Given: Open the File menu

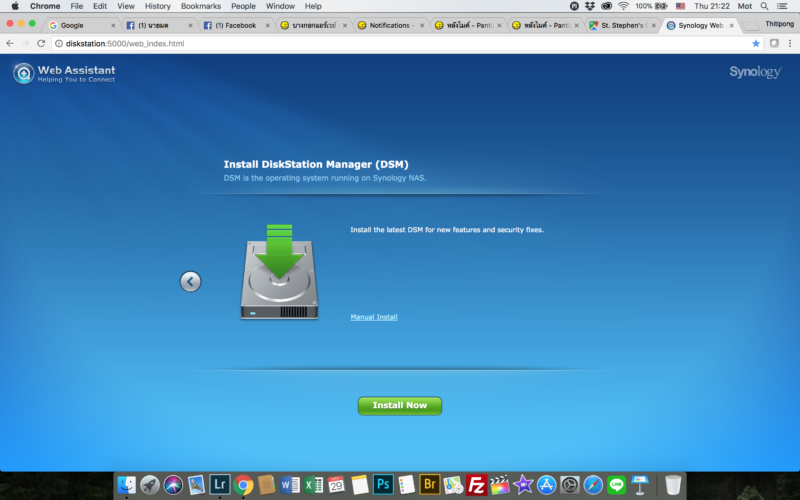Looking at the screenshot, I should click(x=77, y=6).
